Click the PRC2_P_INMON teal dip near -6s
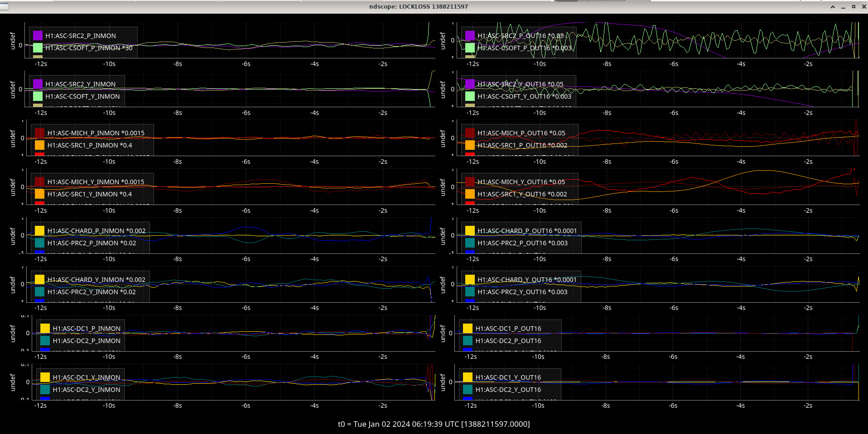Image resolution: width=868 pixels, height=434 pixels. (248, 243)
